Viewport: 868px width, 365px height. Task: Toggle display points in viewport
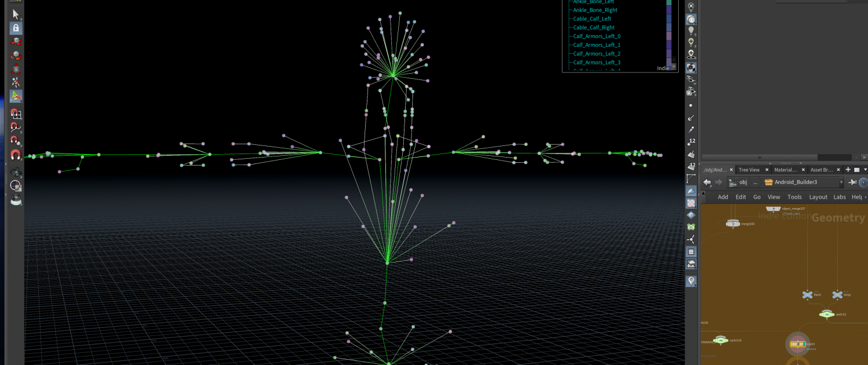pyautogui.click(x=691, y=105)
